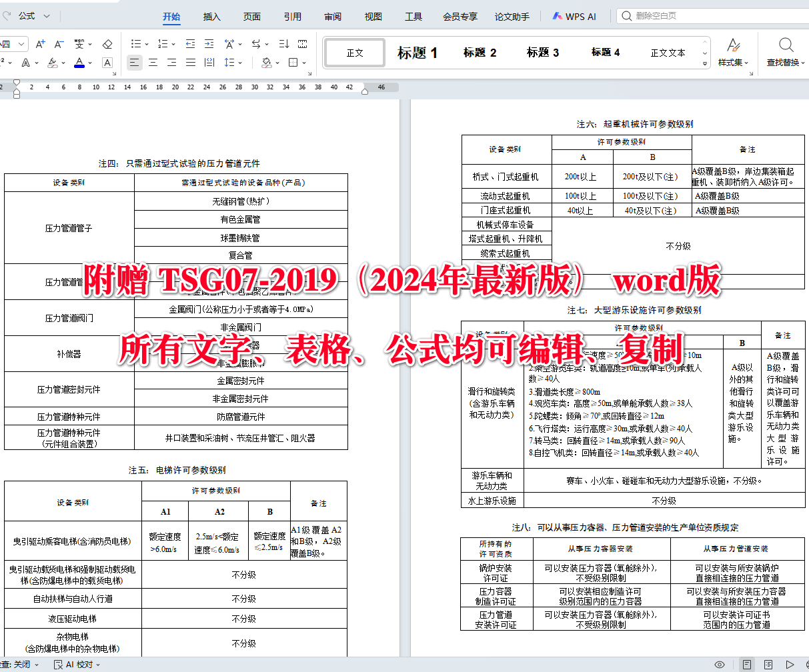Image resolution: width=809 pixels, height=672 pixels.
Task: Open the 公式 dropdown in title bar
Action: coord(34,16)
